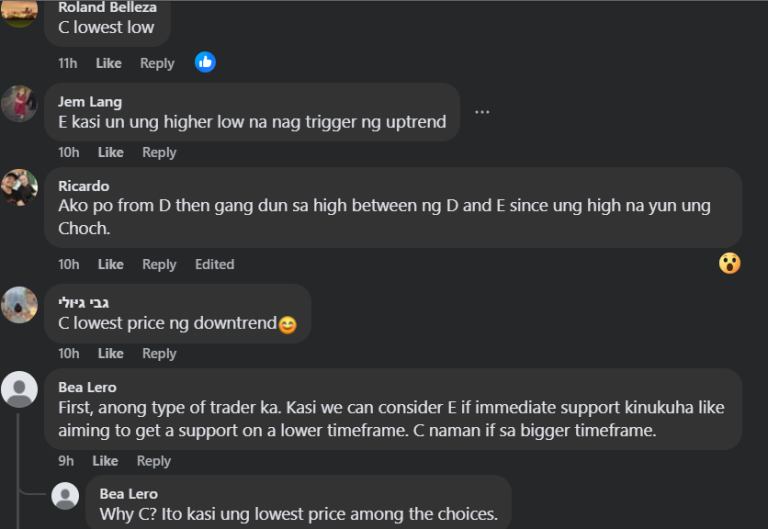The width and height of the screenshot is (768, 529).
Task: Open Ricardo's profile name link
Action: (84, 186)
